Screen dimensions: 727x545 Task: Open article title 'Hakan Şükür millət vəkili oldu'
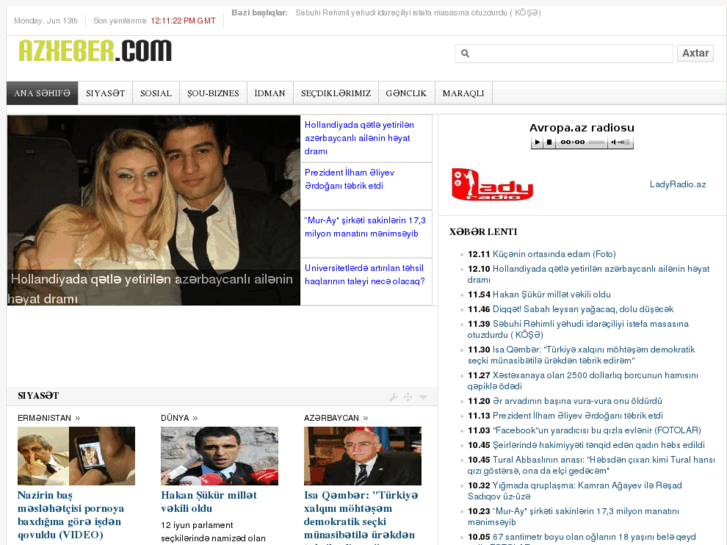pyautogui.click(x=209, y=502)
